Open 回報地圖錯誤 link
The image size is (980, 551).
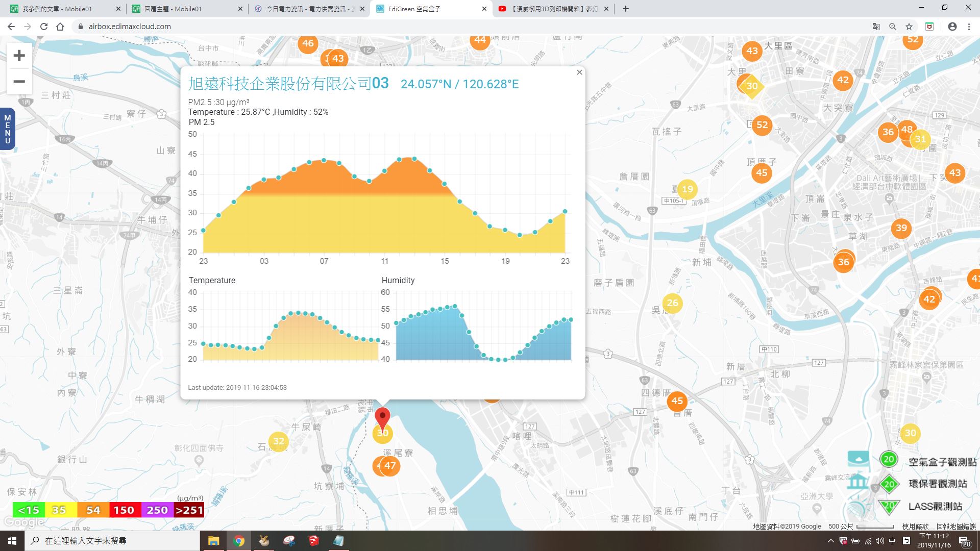click(956, 526)
